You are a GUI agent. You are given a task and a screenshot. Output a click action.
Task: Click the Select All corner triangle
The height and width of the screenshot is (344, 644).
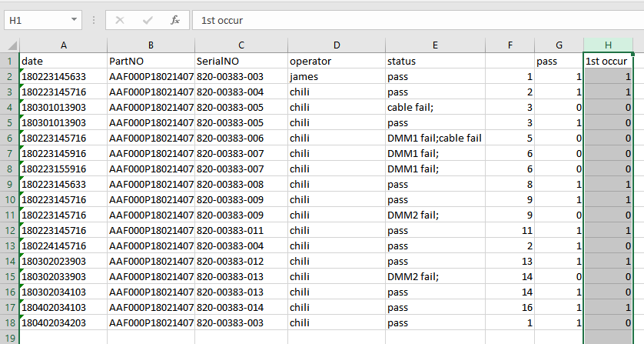pyautogui.click(x=12, y=45)
